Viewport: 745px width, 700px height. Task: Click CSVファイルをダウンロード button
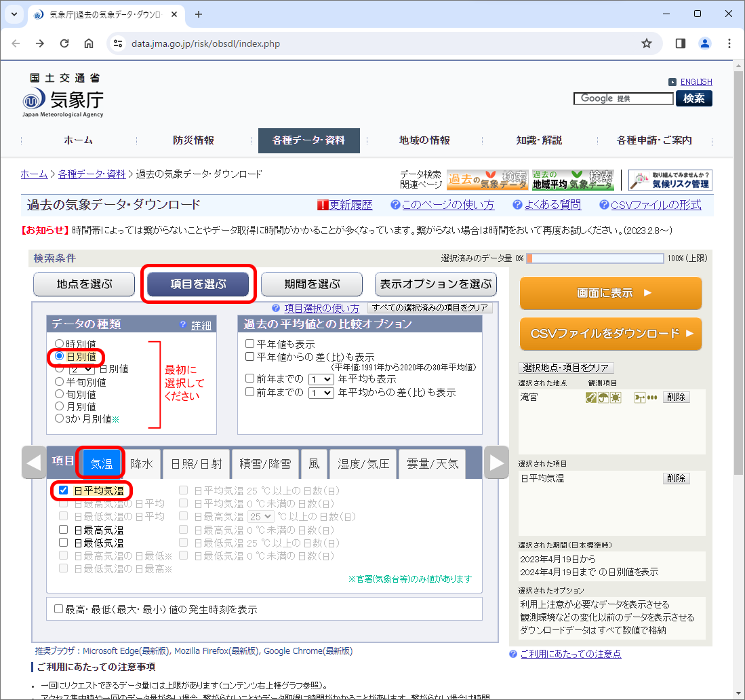coord(611,334)
